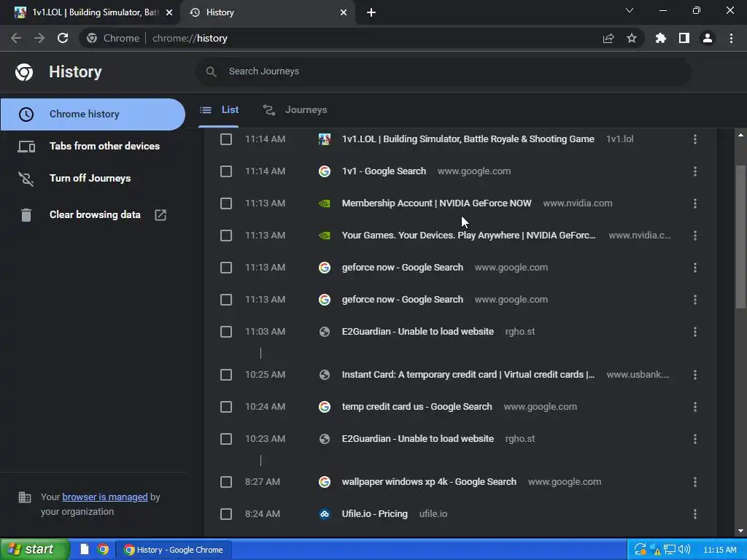
Task: Launch Chrome from taskbar quick launch
Action: pyautogui.click(x=103, y=549)
